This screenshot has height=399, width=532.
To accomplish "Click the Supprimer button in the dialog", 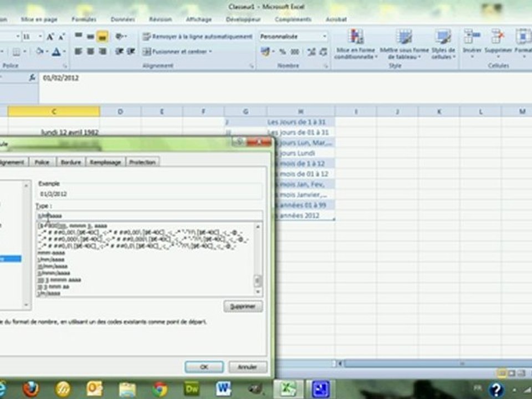I will pyautogui.click(x=243, y=306).
